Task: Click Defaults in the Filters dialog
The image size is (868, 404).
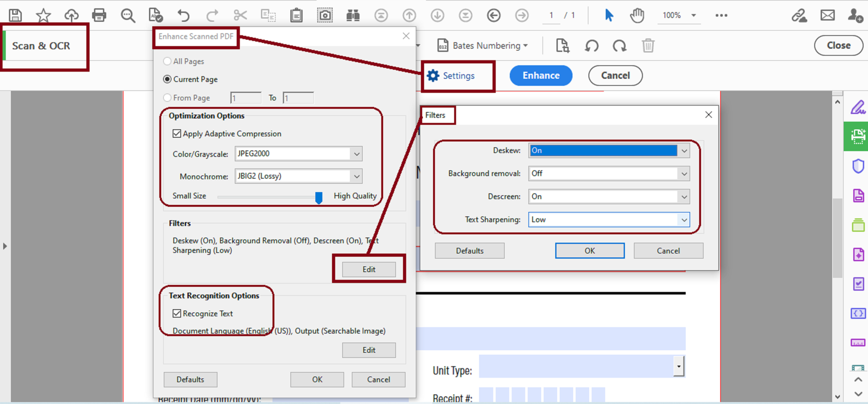Action: (x=470, y=250)
